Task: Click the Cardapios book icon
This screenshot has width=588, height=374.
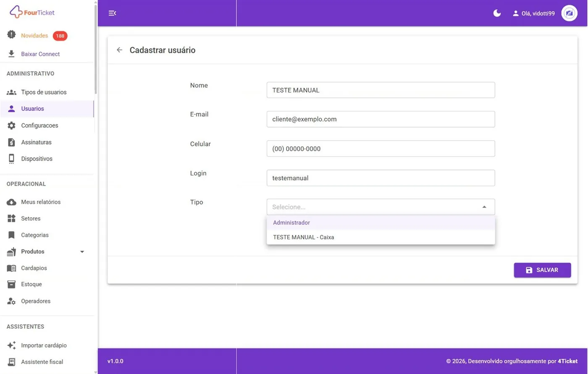Action: point(12,268)
